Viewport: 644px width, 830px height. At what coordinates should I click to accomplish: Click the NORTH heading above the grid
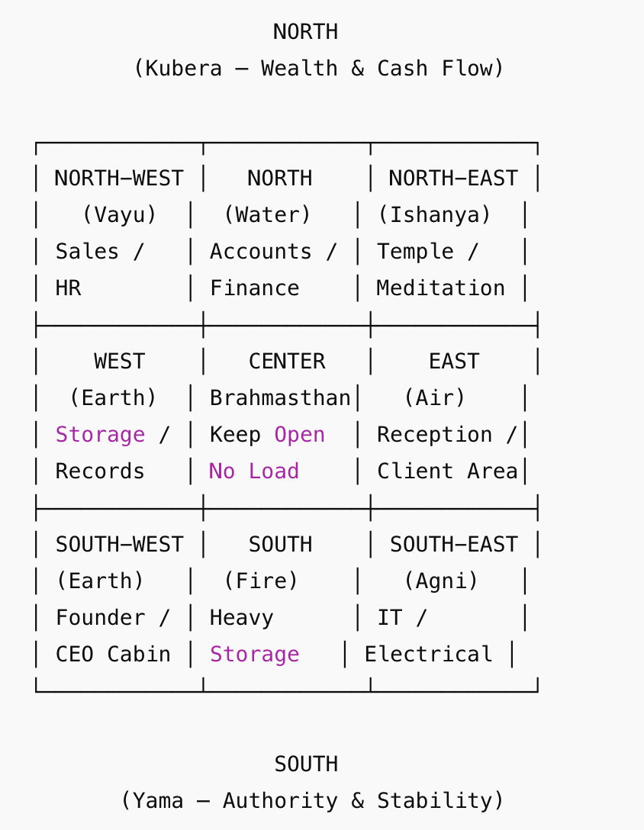pos(305,32)
